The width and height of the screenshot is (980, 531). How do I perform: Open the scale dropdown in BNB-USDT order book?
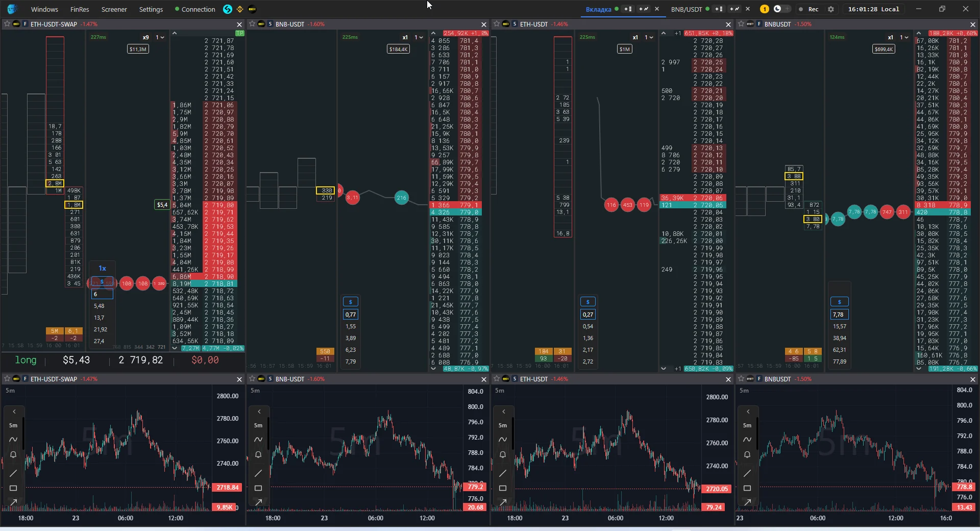(x=419, y=37)
